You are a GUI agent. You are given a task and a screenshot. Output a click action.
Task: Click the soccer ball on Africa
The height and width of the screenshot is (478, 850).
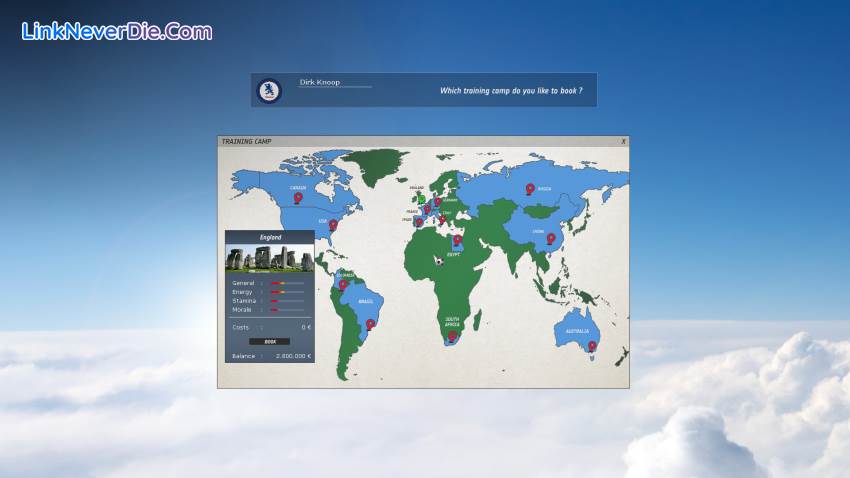click(438, 261)
